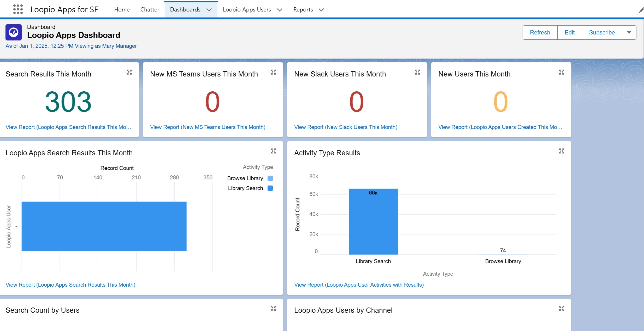Open more actions dropdown beside Subscribe
This screenshot has width=644, height=331.
coord(629,32)
